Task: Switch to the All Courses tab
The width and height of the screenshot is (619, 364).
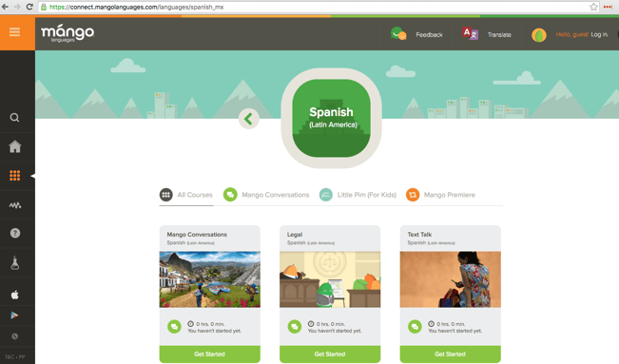Action: tap(186, 195)
